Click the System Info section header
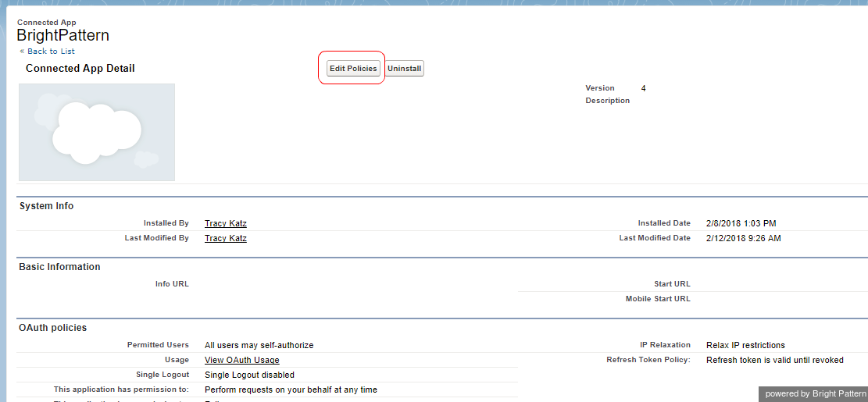Screen dimensions: 868x402 [47, 206]
